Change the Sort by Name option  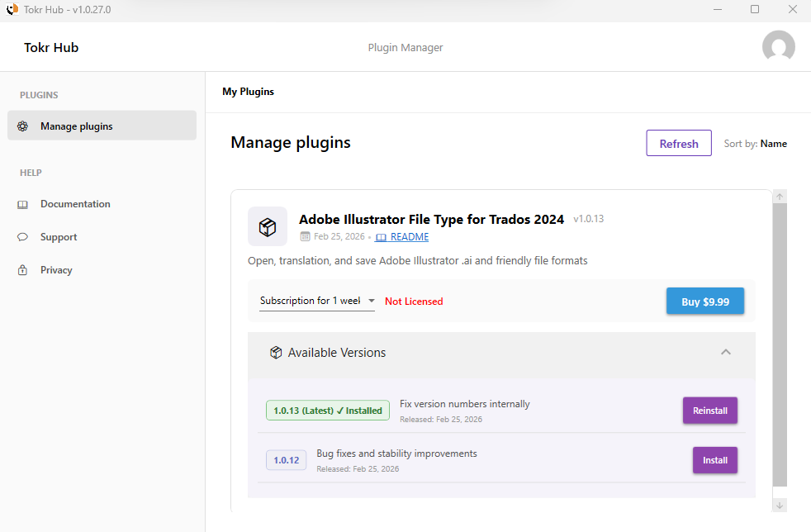[773, 144]
